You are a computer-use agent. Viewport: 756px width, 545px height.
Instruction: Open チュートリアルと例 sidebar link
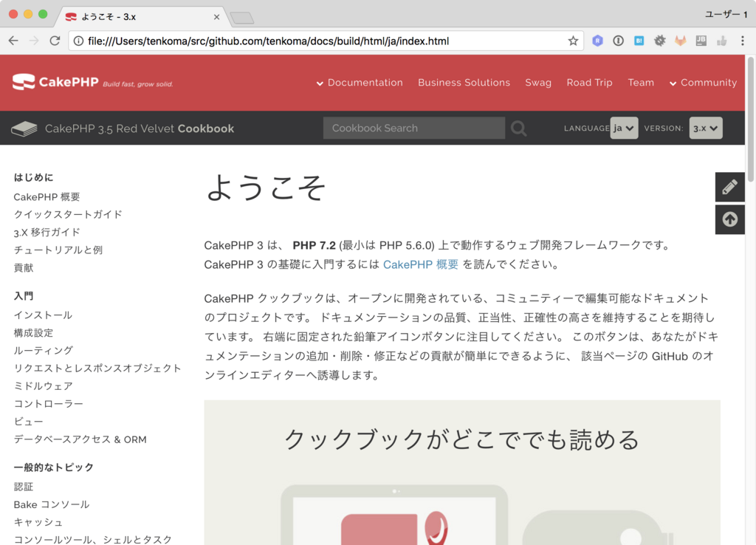click(58, 250)
